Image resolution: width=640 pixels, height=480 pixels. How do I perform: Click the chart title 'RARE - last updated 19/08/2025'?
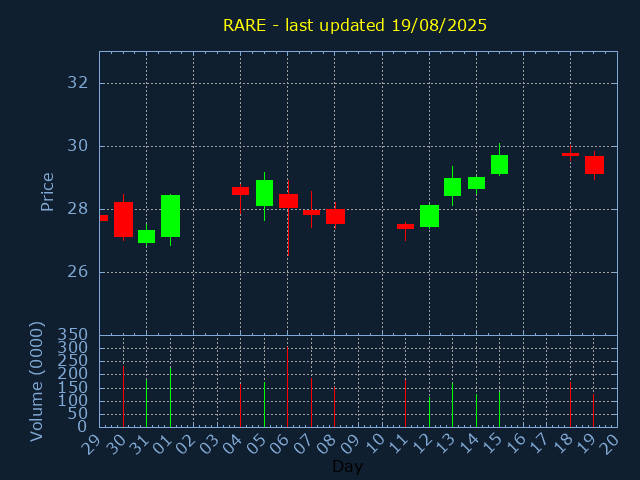point(355,25)
